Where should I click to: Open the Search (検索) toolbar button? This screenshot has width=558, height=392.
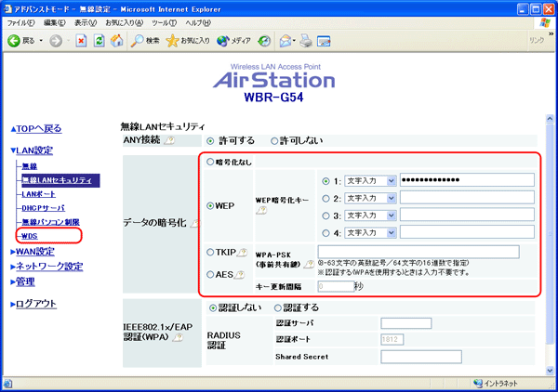(145, 41)
